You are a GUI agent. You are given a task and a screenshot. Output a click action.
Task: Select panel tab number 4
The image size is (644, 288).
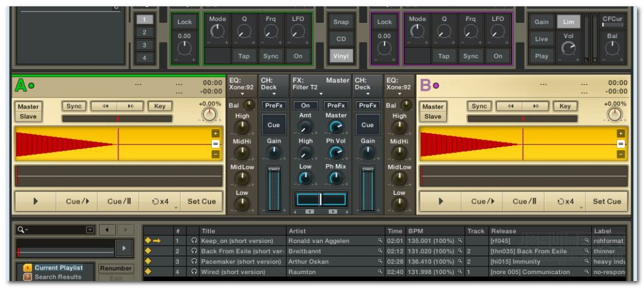click(145, 58)
